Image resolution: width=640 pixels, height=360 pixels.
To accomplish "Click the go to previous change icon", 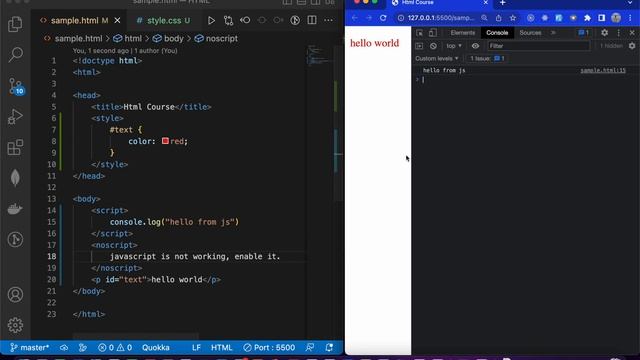I will 245,20.
